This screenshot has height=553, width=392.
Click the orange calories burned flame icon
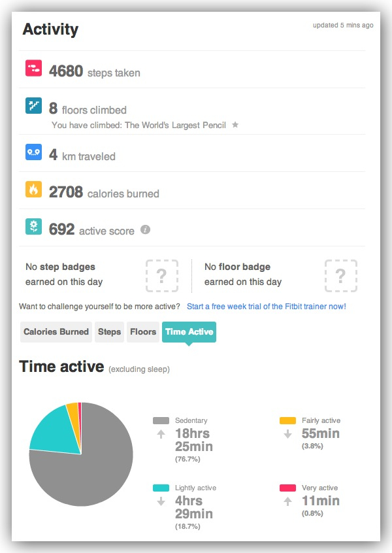[x=33, y=190]
